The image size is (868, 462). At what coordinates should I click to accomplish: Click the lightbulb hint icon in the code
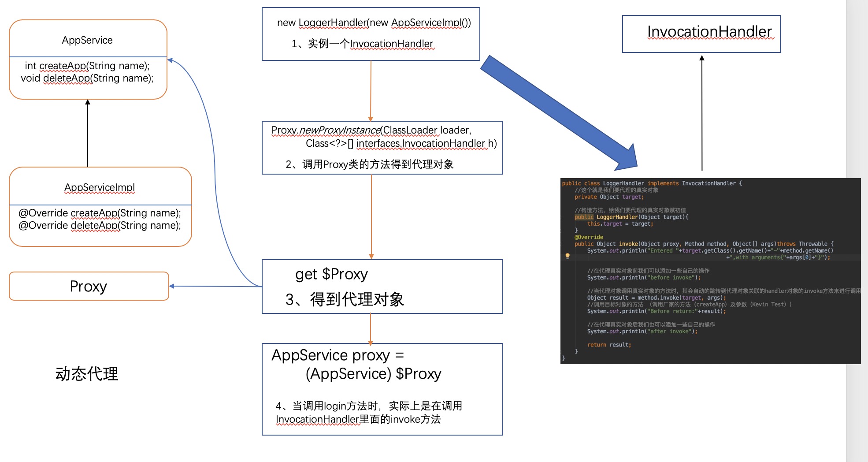568,256
